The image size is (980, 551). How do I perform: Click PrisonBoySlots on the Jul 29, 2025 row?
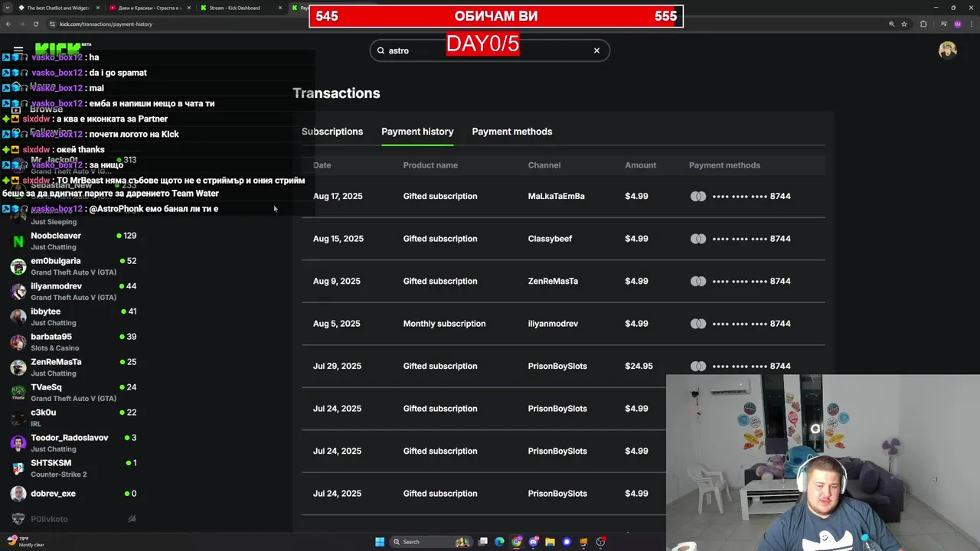(x=557, y=366)
